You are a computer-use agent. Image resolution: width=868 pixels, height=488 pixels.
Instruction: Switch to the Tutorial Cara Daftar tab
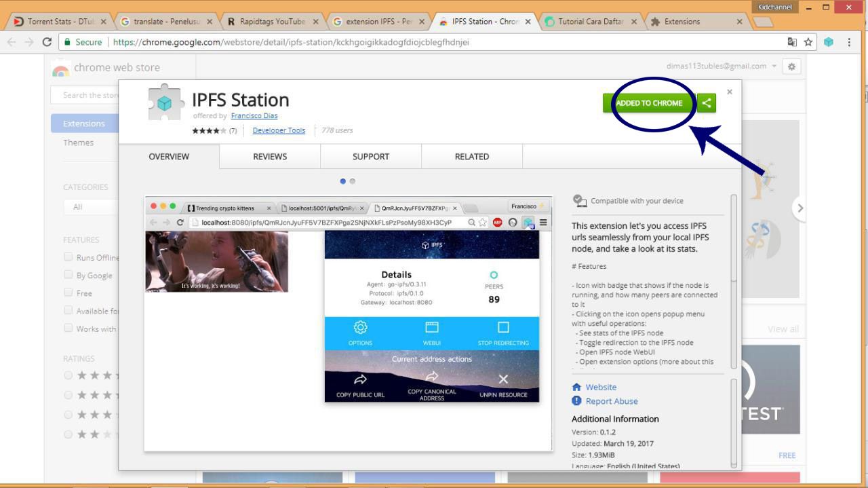(590, 22)
